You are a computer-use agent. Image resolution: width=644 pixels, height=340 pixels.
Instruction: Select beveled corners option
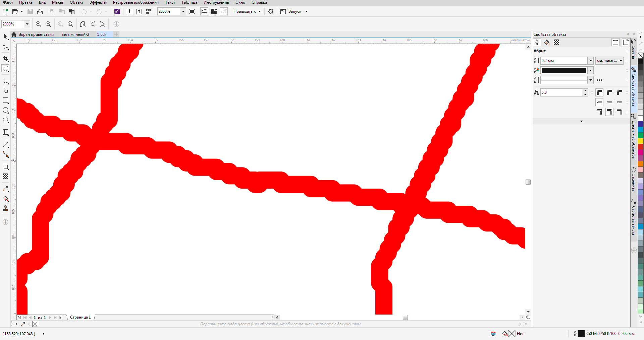tap(620, 92)
